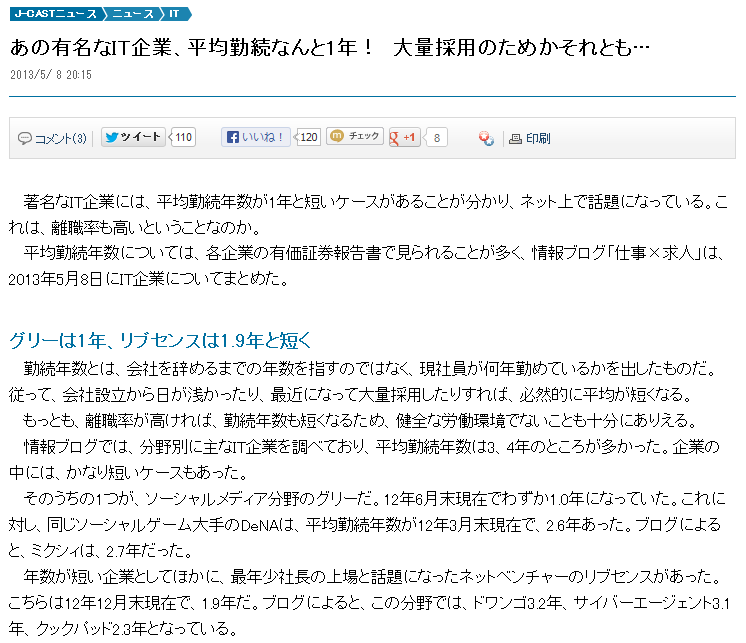The image size is (746, 643).
Task: Click the sentence starting もっとも、離職率が高ければ
Action: (x=360, y=420)
